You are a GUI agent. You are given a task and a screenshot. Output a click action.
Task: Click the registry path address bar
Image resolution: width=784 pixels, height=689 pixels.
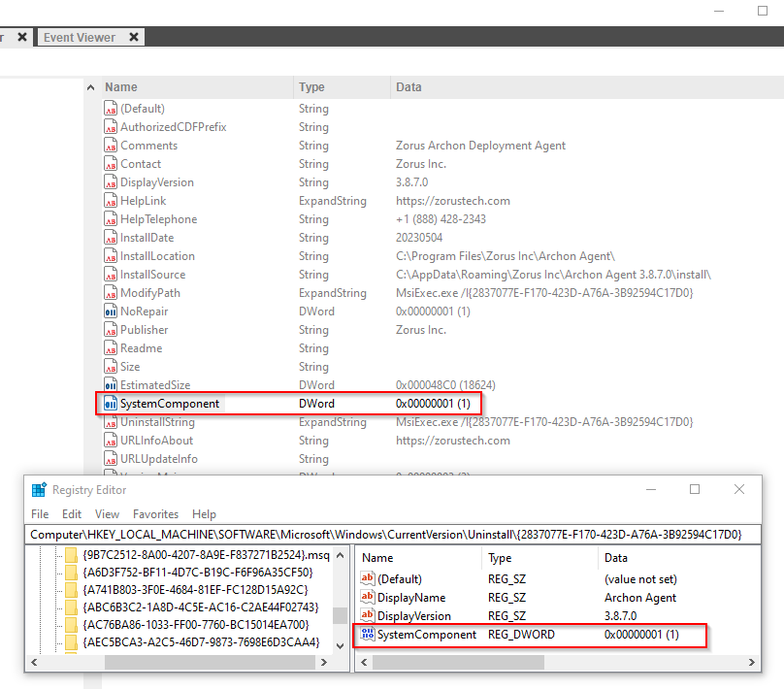point(388,534)
